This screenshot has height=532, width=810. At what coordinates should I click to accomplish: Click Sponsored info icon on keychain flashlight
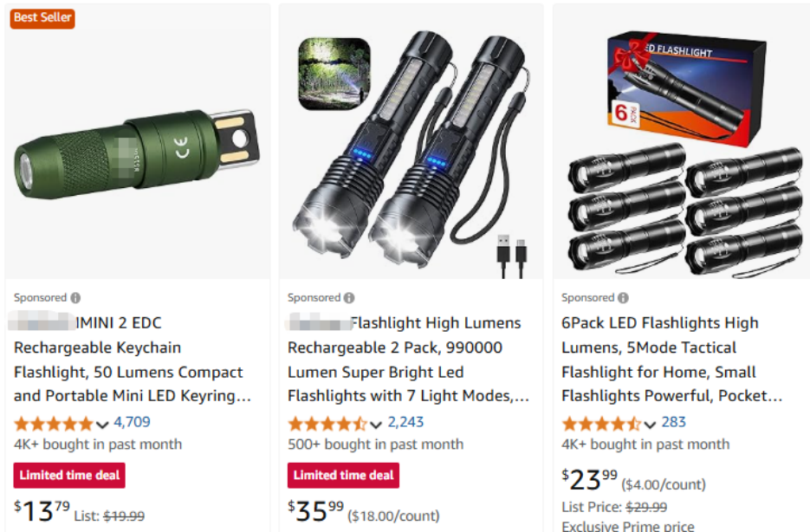75,298
